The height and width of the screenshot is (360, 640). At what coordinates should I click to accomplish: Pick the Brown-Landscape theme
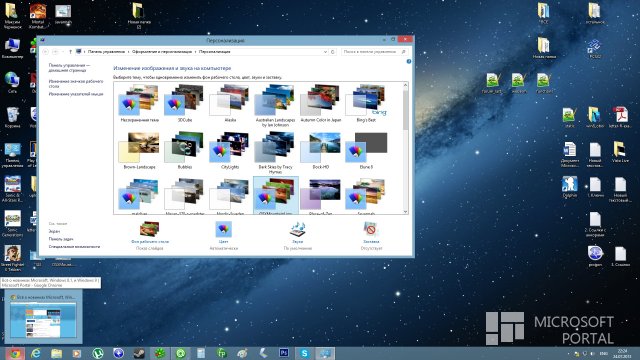click(139, 150)
